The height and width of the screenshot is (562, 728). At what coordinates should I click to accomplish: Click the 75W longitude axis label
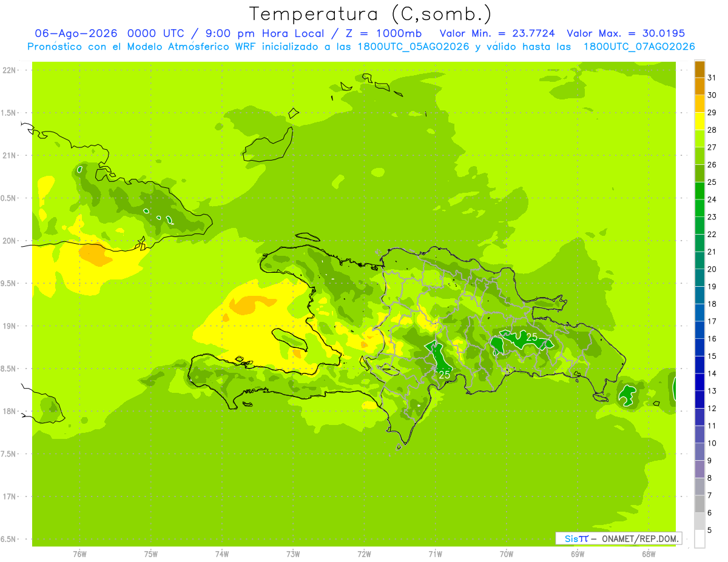[x=151, y=554]
